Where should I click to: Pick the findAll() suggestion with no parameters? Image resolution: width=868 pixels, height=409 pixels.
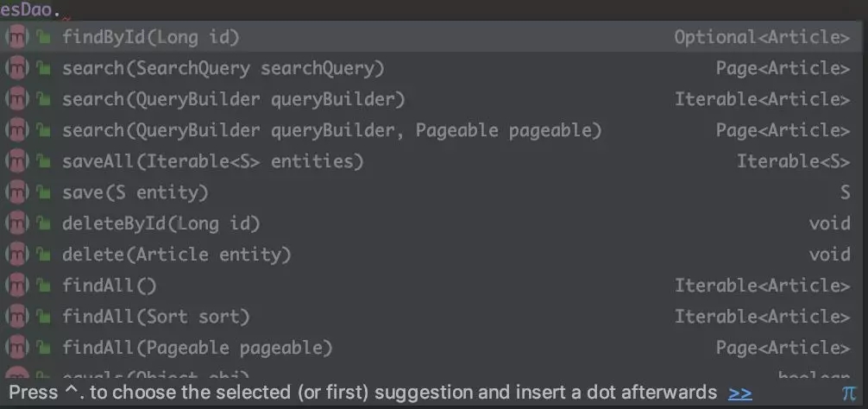click(x=431, y=286)
